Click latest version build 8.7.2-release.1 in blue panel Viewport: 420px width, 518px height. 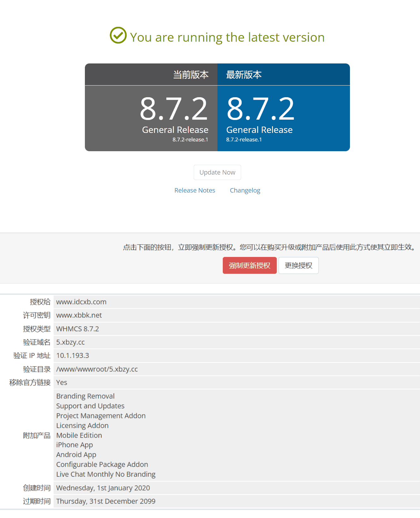click(x=244, y=140)
